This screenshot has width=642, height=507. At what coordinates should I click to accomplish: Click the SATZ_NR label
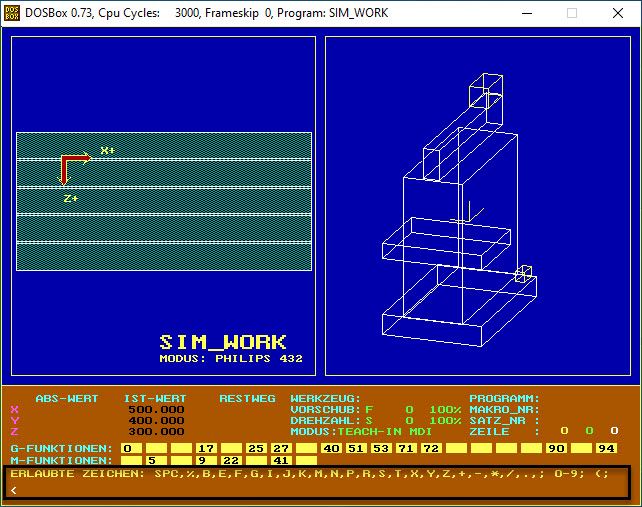(x=497, y=421)
